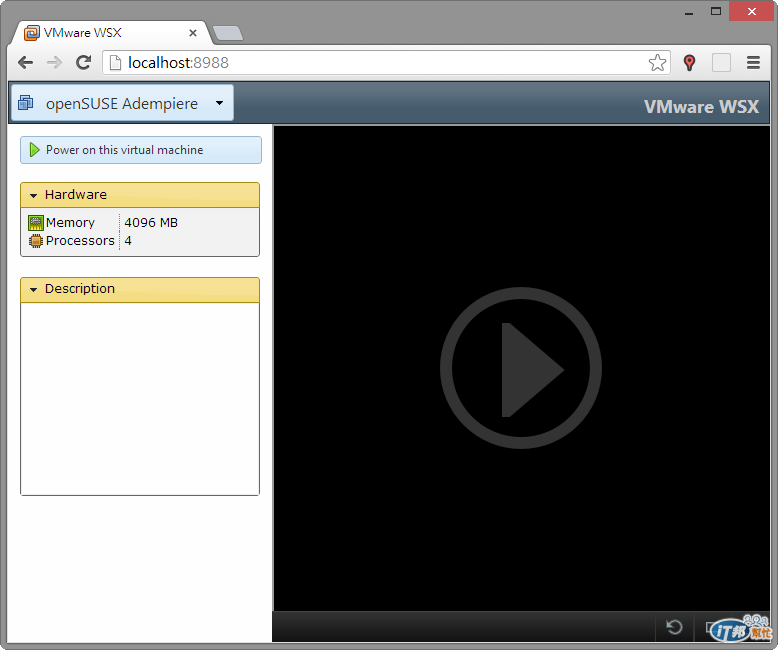Click the Memory label
This screenshot has height=650, width=778.
click(70, 223)
